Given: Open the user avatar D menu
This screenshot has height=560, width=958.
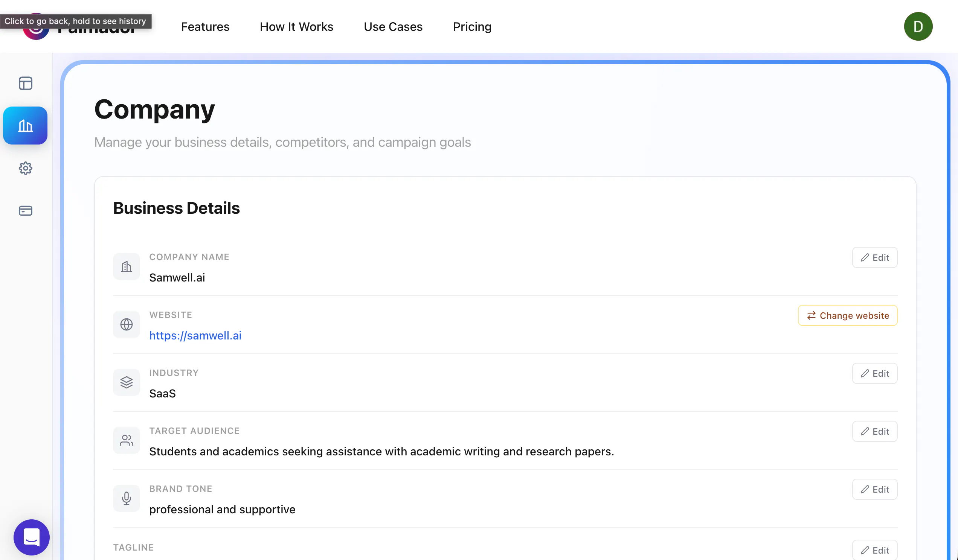Looking at the screenshot, I should click(918, 26).
